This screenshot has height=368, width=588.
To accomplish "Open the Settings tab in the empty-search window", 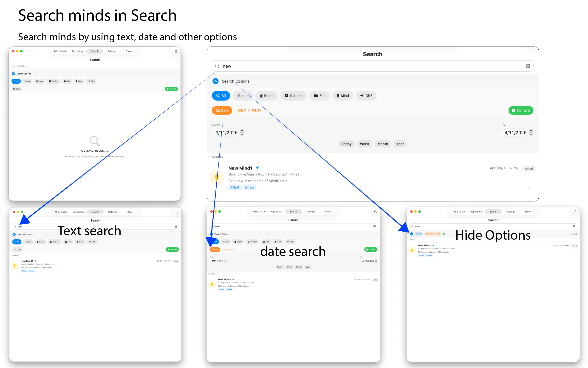I will click(x=112, y=51).
